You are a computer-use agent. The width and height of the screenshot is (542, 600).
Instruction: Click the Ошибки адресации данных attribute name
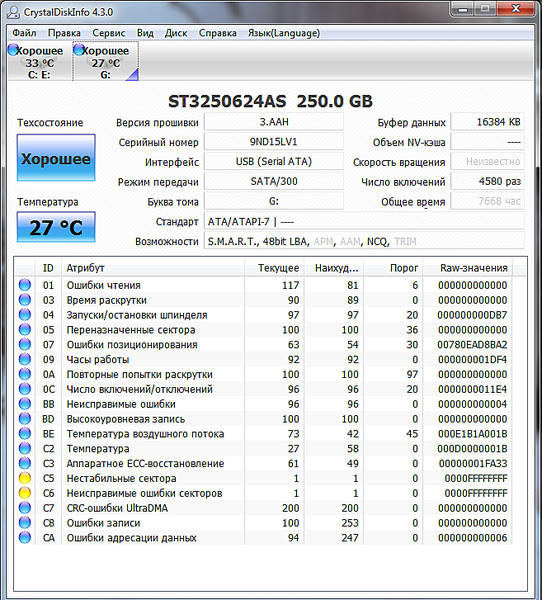(x=131, y=538)
